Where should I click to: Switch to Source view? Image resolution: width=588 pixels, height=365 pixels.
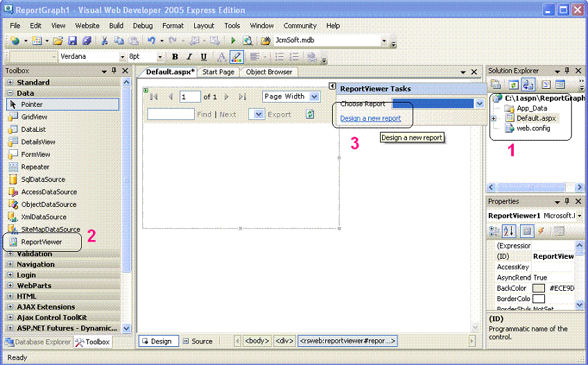[x=198, y=341]
